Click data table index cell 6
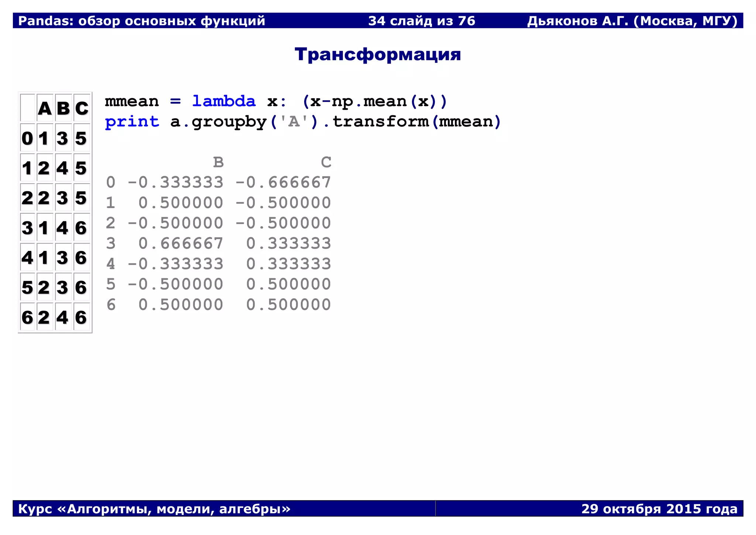 pos(28,317)
